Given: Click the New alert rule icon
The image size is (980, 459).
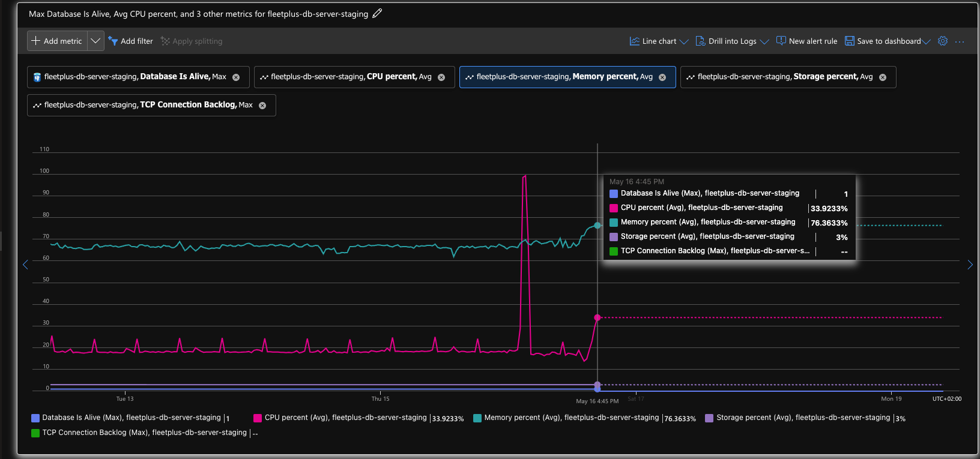Looking at the screenshot, I should coord(781,41).
